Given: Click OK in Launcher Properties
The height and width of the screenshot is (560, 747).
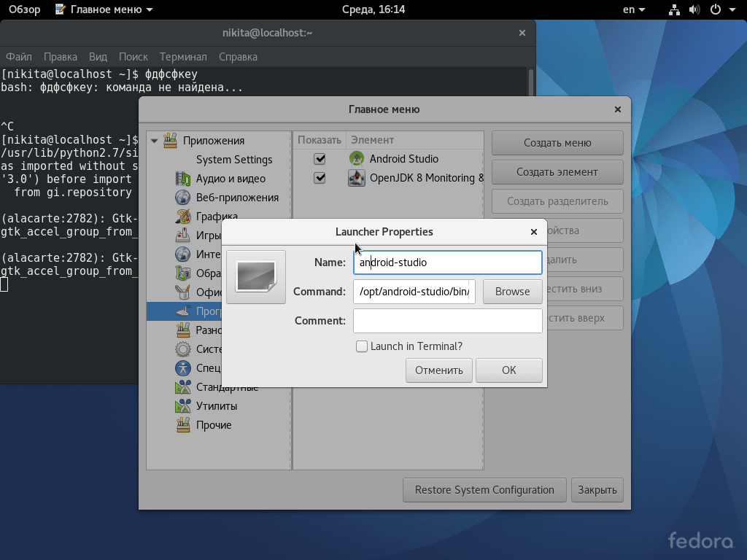Looking at the screenshot, I should (x=508, y=370).
